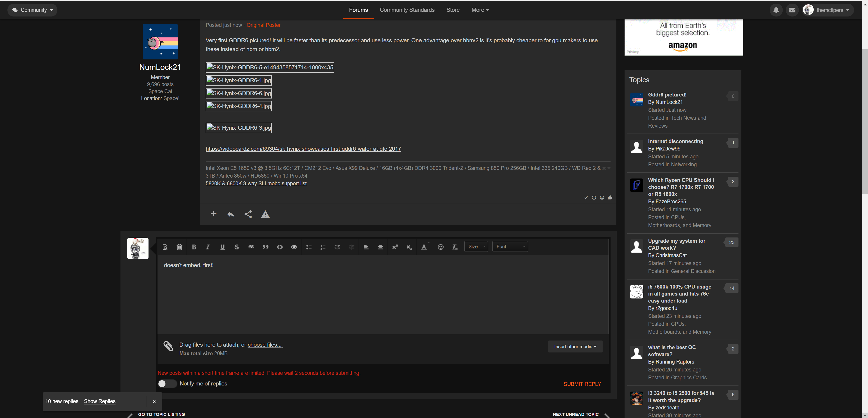Image resolution: width=868 pixels, height=418 pixels.
Task: Click SUBMIT REPLY button
Action: click(x=582, y=384)
